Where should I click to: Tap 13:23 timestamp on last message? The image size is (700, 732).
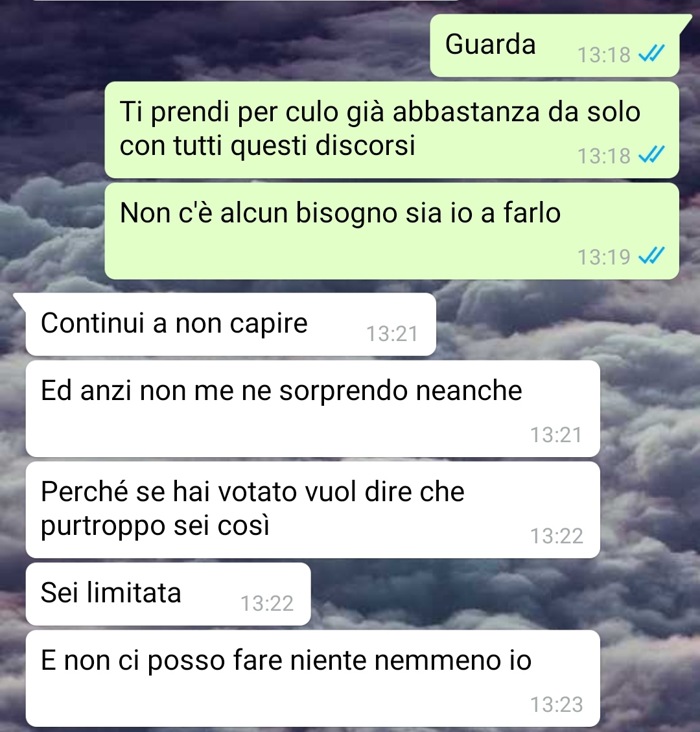coord(556,705)
